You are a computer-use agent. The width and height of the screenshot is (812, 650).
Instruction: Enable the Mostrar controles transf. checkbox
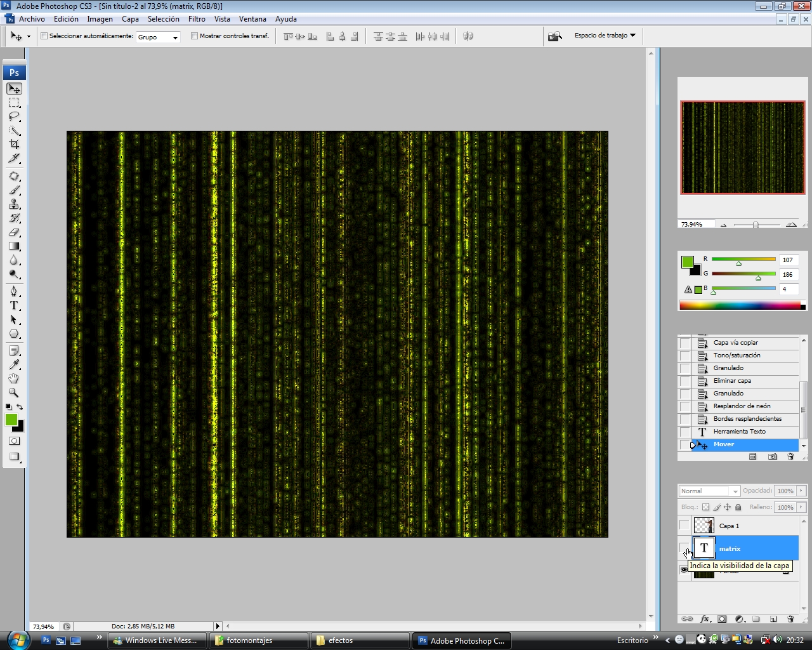pyautogui.click(x=194, y=36)
